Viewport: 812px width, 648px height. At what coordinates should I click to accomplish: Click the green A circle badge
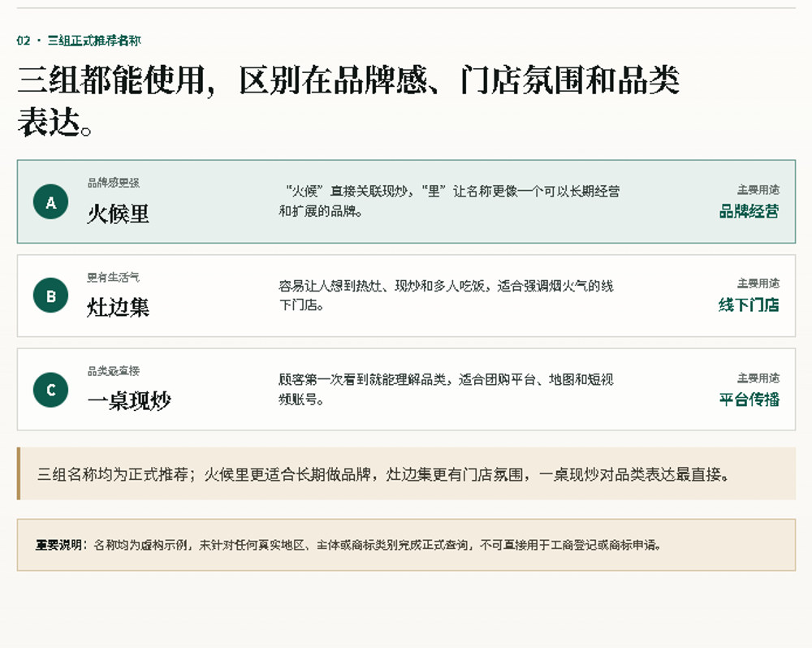click(x=50, y=202)
